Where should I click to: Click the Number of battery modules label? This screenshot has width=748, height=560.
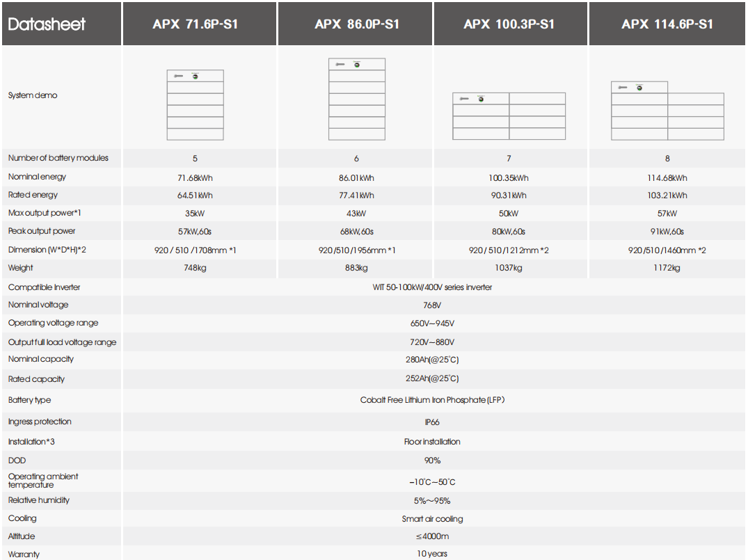[58, 158]
